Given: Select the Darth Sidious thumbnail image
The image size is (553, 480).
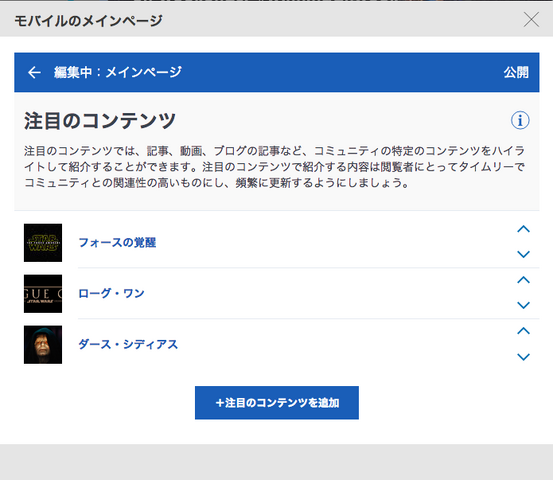Looking at the screenshot, I should (x=43, y=344).
